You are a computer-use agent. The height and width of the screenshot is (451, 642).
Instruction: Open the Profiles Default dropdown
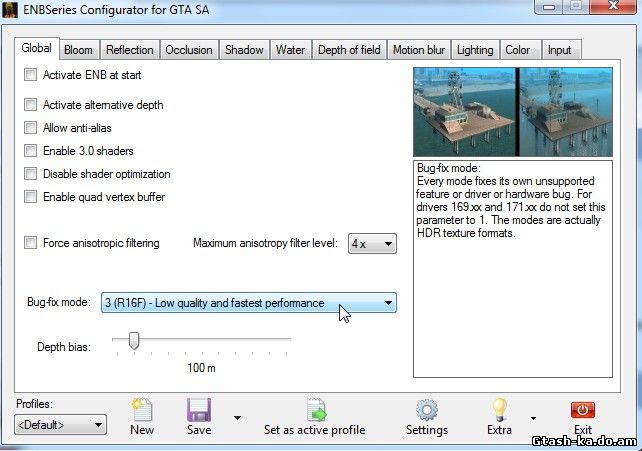tap(60, 425)
